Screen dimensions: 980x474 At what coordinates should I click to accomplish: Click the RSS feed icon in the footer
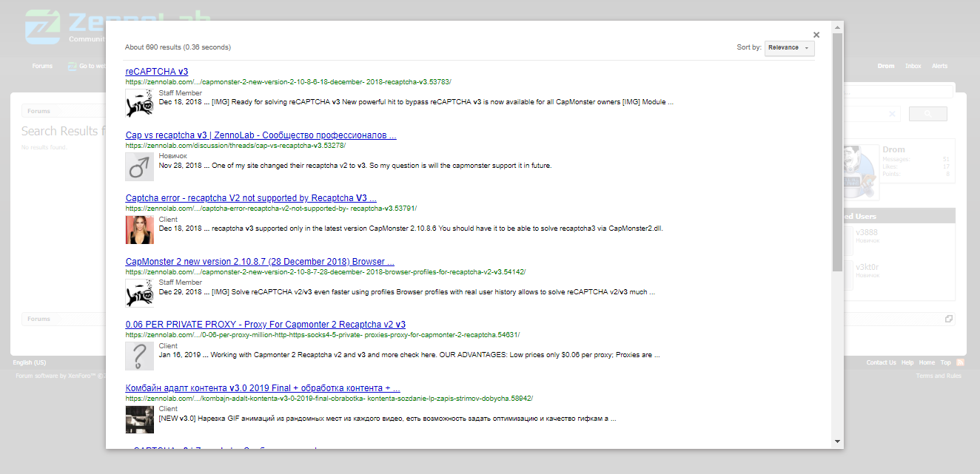pos(960,362)
